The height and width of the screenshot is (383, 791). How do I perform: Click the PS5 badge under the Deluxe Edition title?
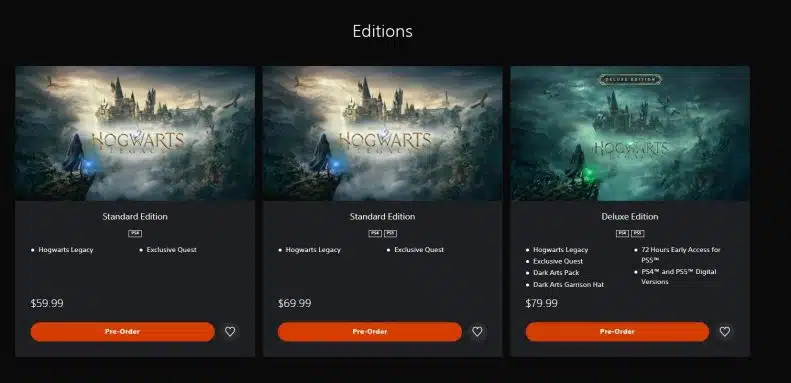pyautogui.click(x=638, y=233)
